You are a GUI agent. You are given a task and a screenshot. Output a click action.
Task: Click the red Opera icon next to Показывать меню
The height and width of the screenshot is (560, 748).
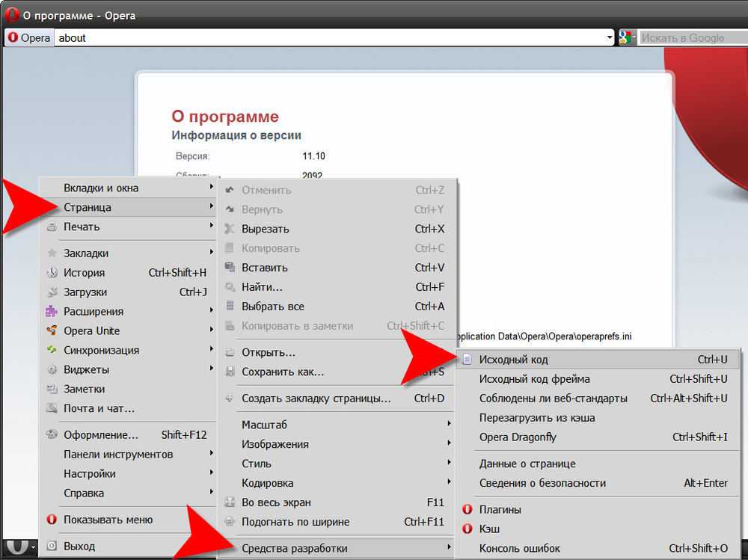click(x=52, y=520)
